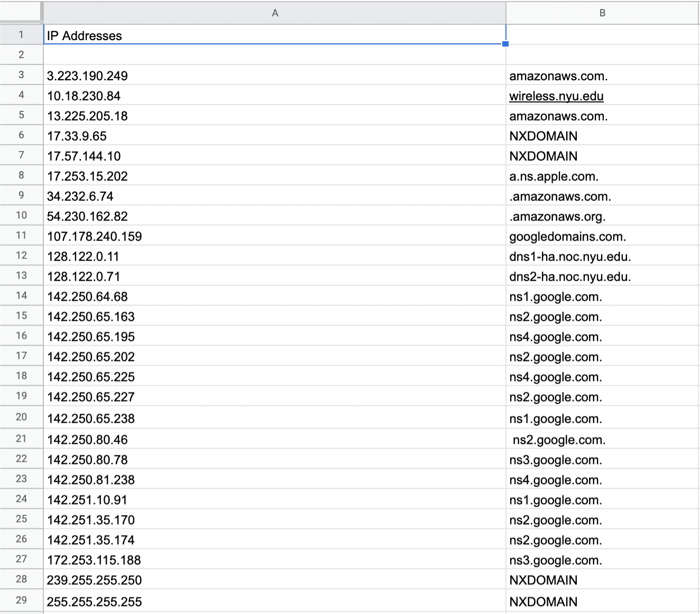Select .amazonaws.org. cell

pyautogui.click(x=603, y=216)
